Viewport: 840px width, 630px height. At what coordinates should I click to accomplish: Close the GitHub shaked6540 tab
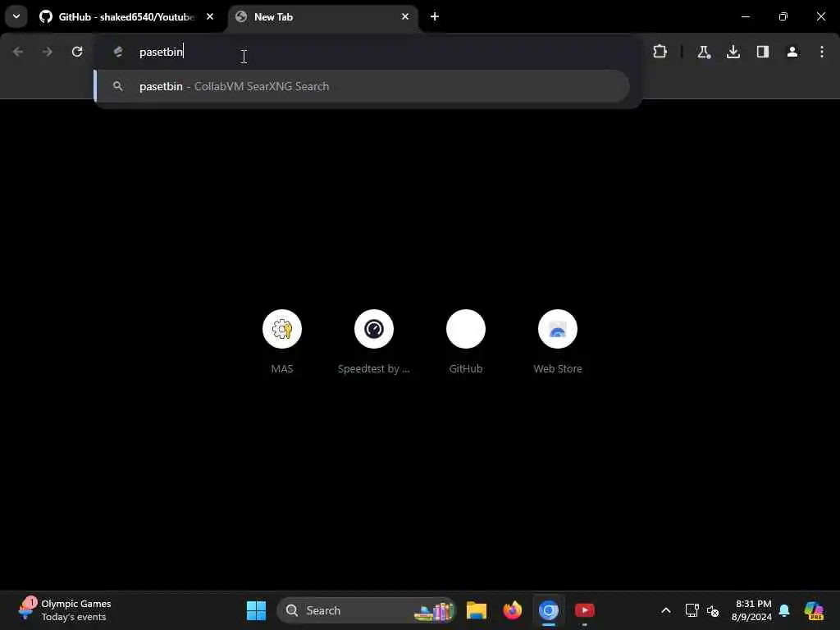pyautogui.click(x=210, y=16)
